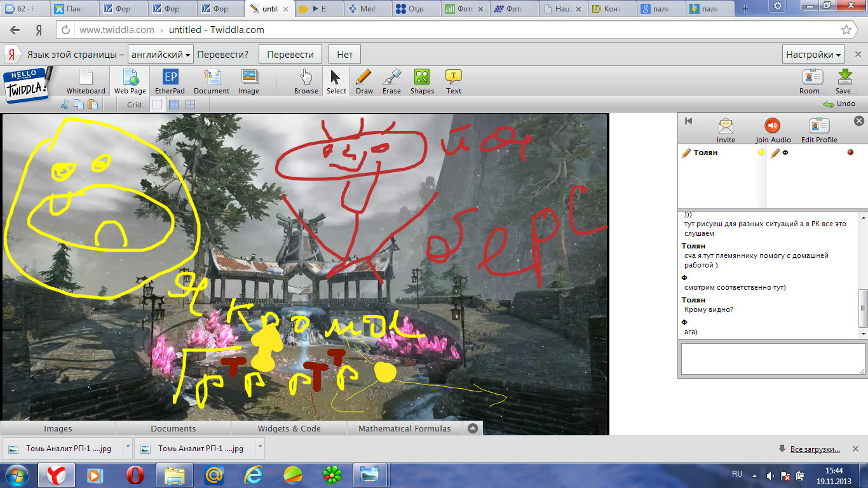Undo the last drawing action
Viewport: 868px width, 488px height.
click(839, 104)
